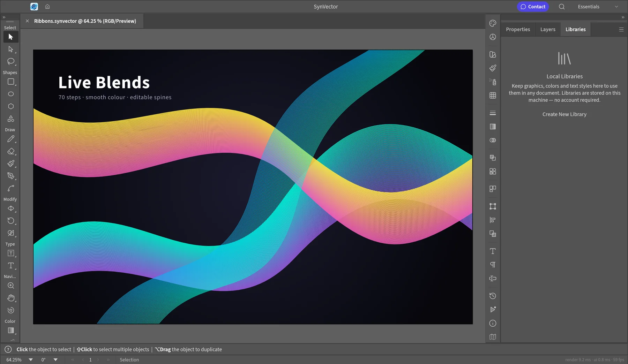Select the Ribbons.synvector document tab

(85, 21)
